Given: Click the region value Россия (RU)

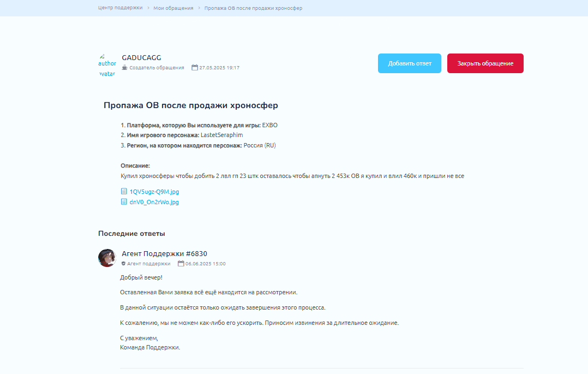Looking at the screenshot, I should pyautogui.click(x=260, y=146).
